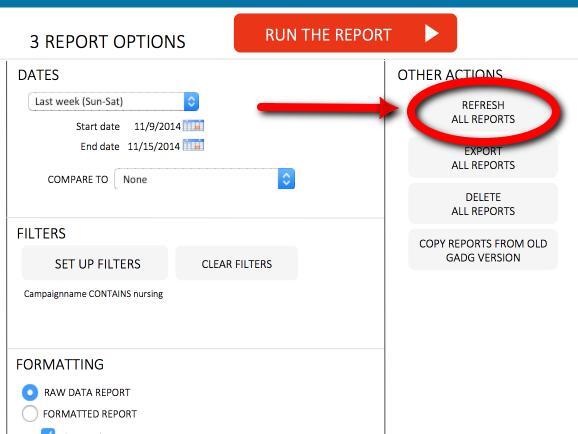Click Delete All Reports

pyautogui.click(x=483, y=204)
